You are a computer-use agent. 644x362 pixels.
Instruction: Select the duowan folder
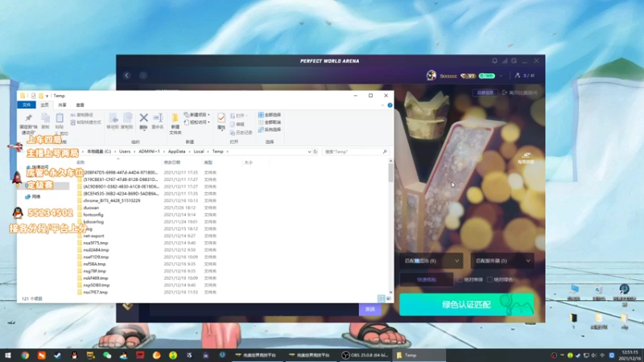point(91,208)
